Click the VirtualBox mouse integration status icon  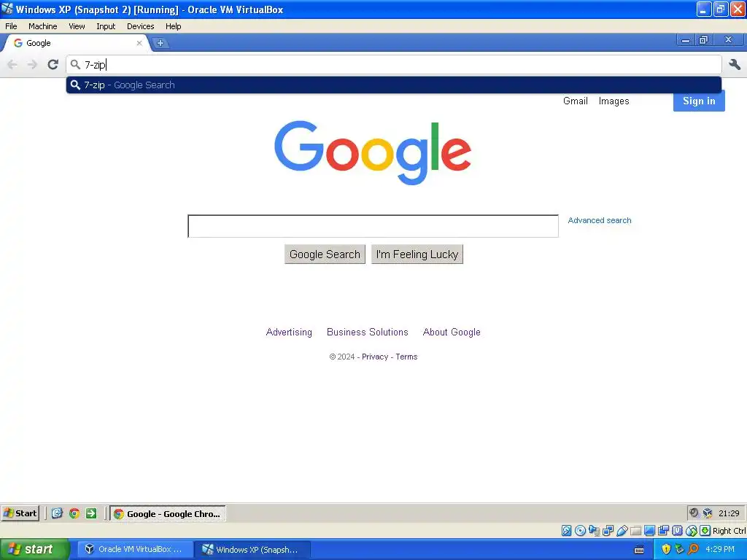pos(692,531)
